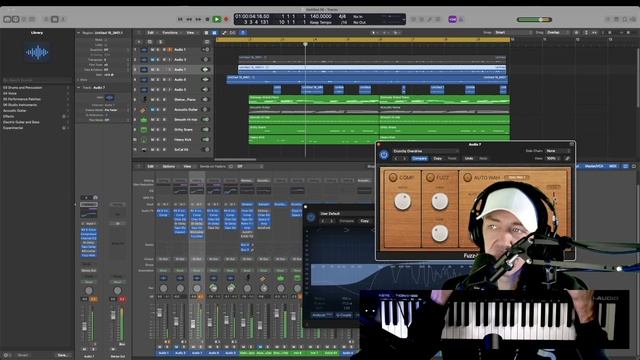
Task: Toggle the Mixer button in the control bar
Action: pyautogui.click(x=55, y=19)
